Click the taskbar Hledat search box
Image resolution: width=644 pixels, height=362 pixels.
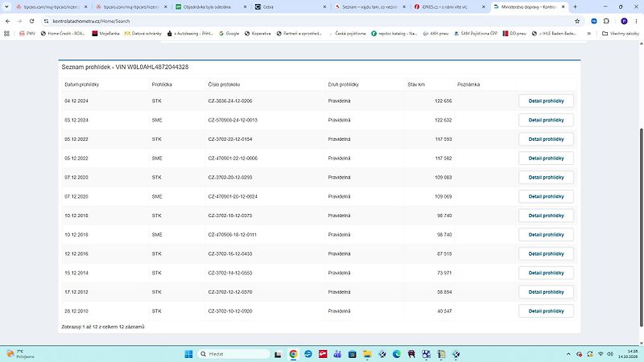234,354
